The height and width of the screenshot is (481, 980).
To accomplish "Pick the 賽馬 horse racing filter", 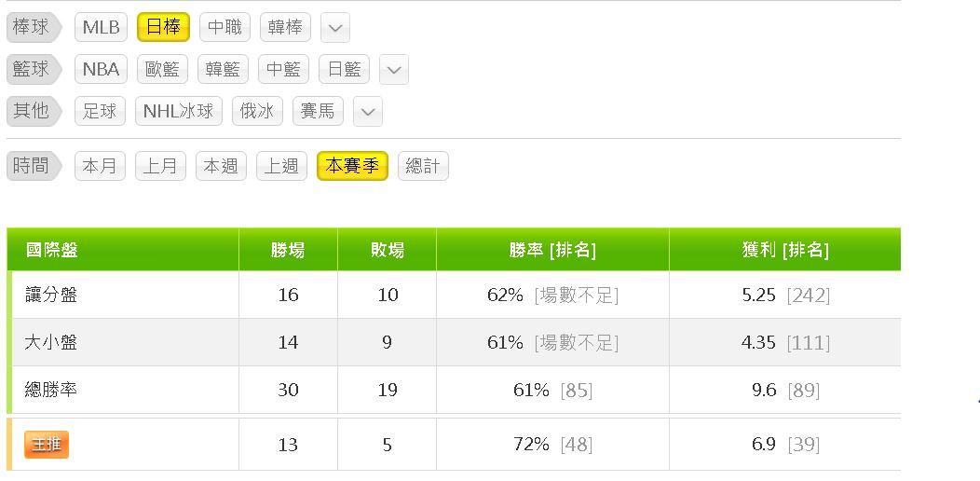I will pyautogui.click(x=318, y=111).
